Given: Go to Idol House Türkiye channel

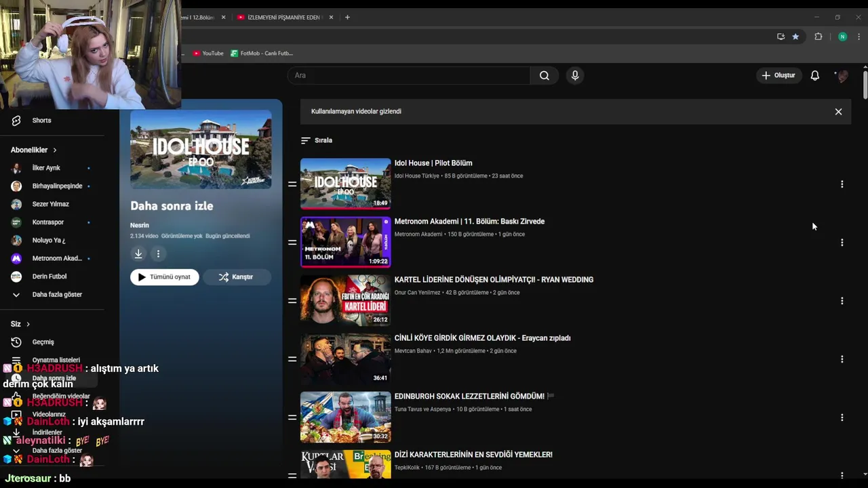Looking at the screenshot, I should pos(417,176).
